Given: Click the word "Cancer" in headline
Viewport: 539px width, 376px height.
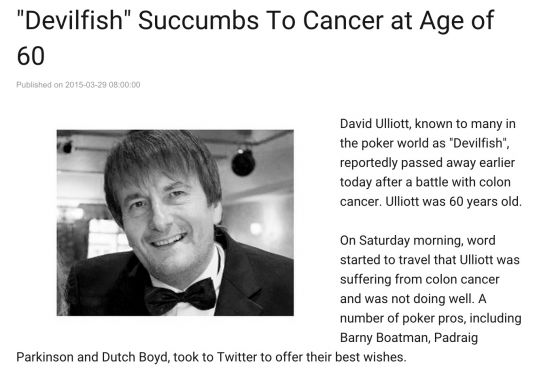Looking at the screenshot, I should 343,21.
